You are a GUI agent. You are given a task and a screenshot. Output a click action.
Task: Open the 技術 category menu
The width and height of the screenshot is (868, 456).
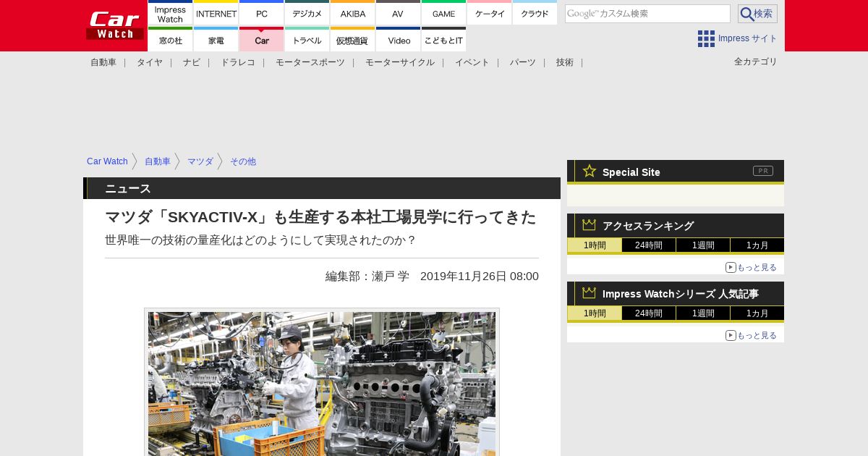(565, 62)
